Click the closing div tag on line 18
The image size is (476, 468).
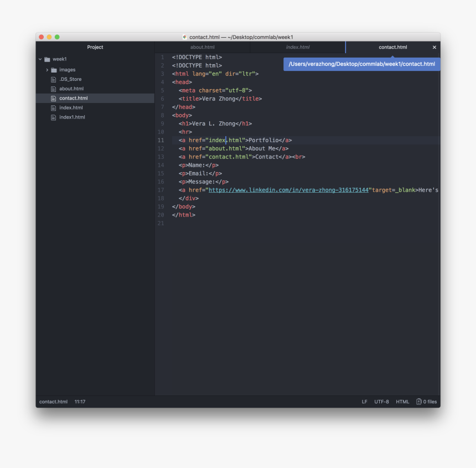pyautogui.click(x=189, y=198)
